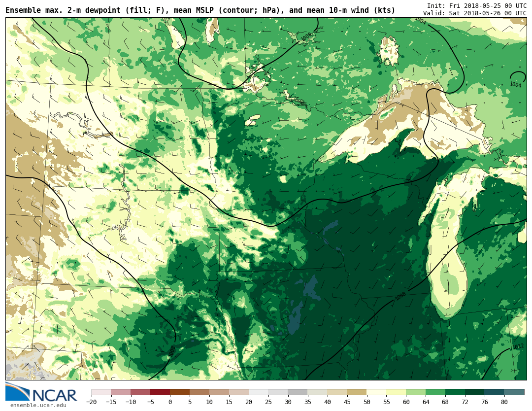Viewport: 532px width, 411px height.
Task: Select the brown swatch between 0 and 5
Action: (180, 392)
